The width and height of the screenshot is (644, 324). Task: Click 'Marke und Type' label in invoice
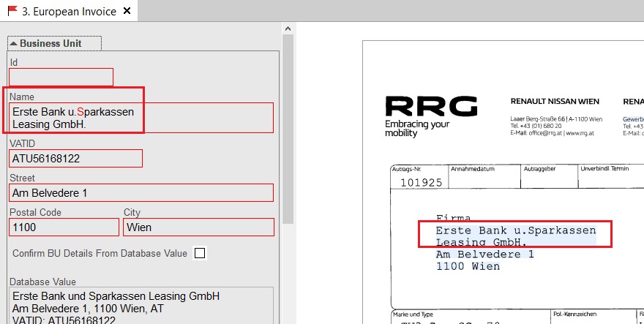tap(413, 314)
